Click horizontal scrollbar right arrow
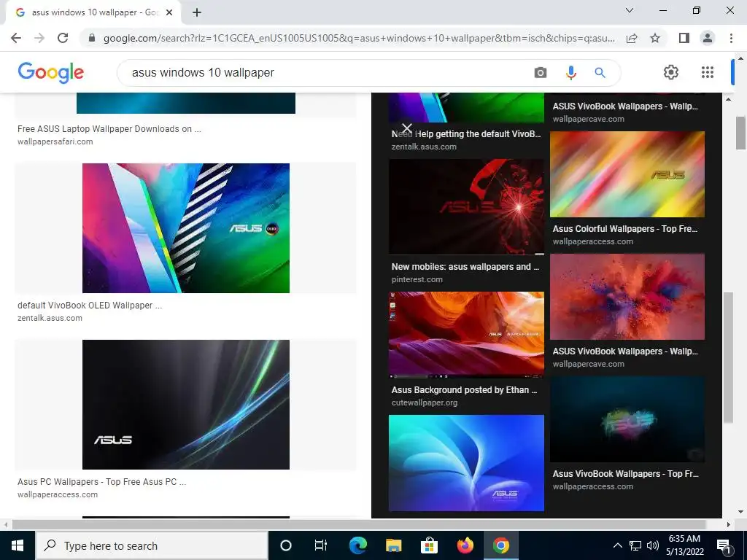Screen dimensions: 747x560 [728, 524]
